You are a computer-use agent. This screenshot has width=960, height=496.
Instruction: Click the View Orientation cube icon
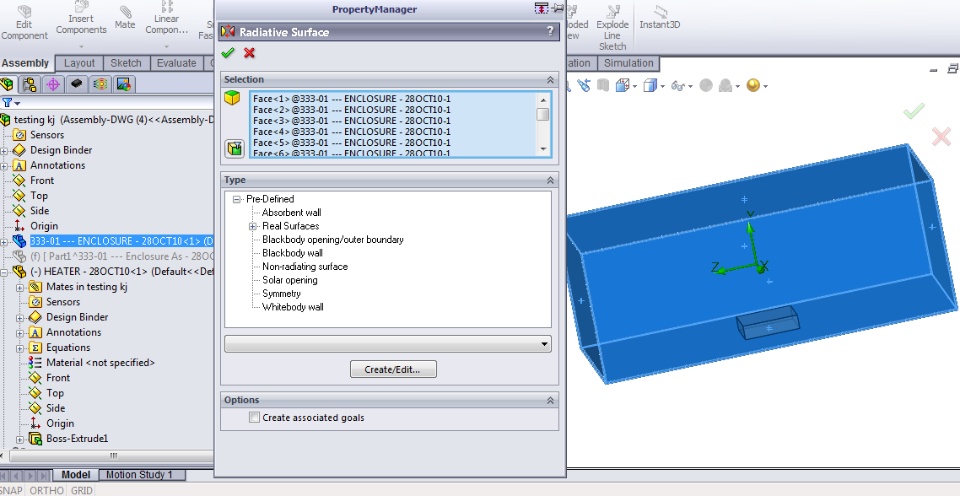point(623,86)
